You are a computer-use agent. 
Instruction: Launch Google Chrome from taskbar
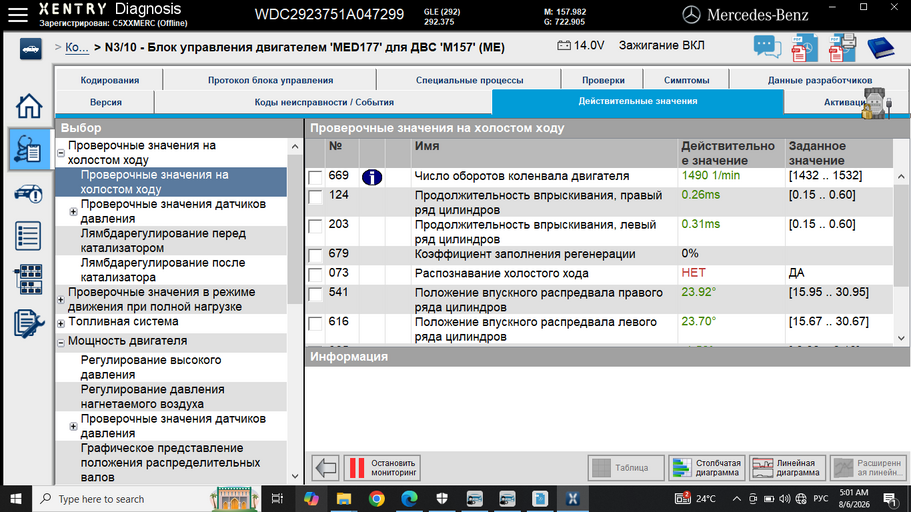(x=376, y=499)
